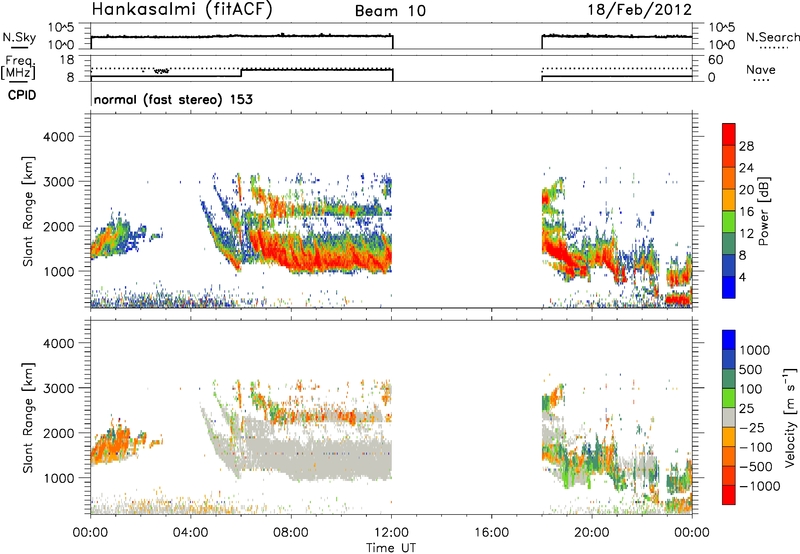Viewport: 800px width, 554px height.
Task: Click the "28" tick on Power colorbar
Action: tap(746, 146)
